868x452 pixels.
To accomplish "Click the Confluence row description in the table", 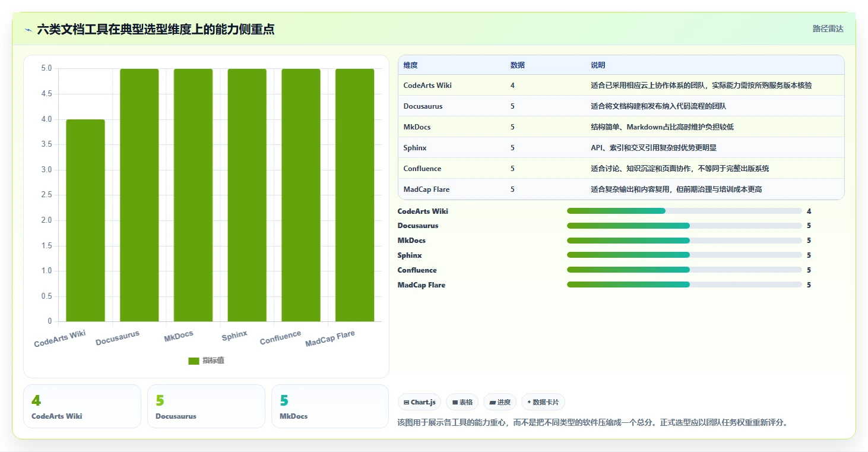I will [680, 169].
